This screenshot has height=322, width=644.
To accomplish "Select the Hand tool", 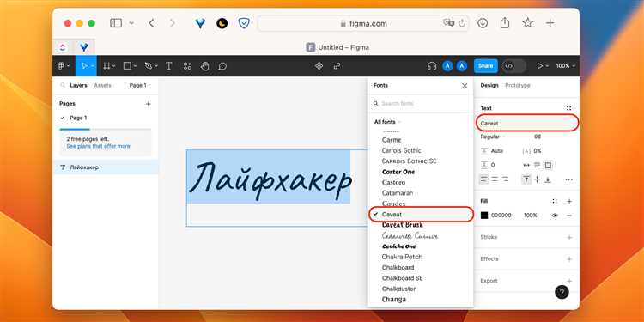I will coord(205,66).
